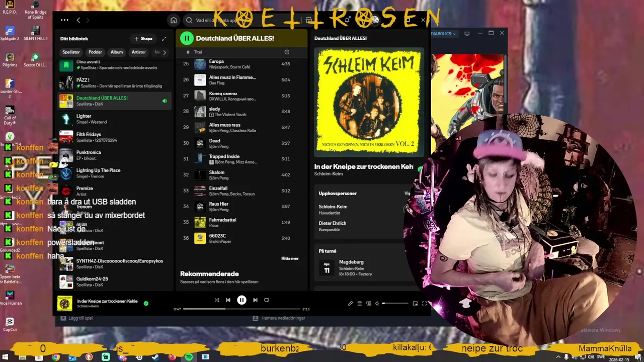Open the Lighter single by Westend
The height and width of the screenshot is (362, 644).
(x=115, y=119)
